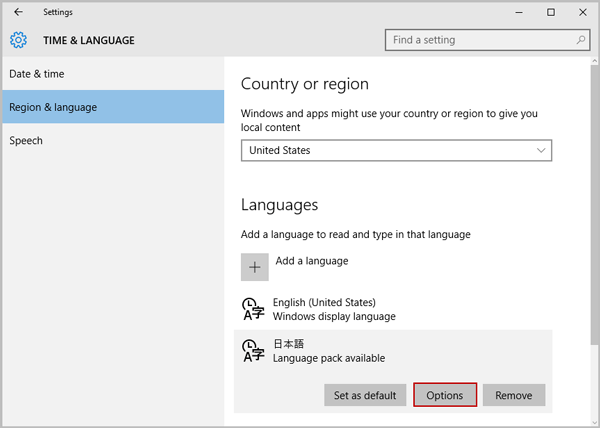Click the 日本語 language icon
Image resolution: width=600 pixels, height=428 pixels.
point(253,350)
